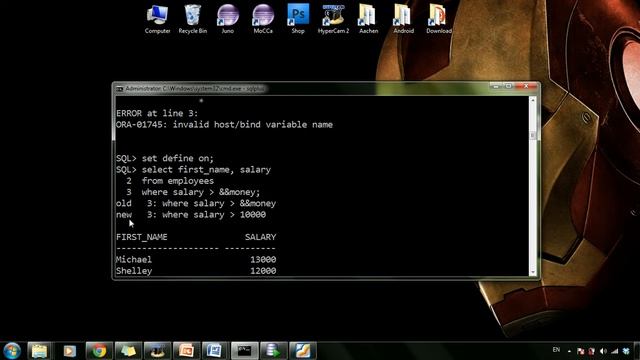Open the Aachen folder shortcut
Screen dimensions: 640x360
368,19
